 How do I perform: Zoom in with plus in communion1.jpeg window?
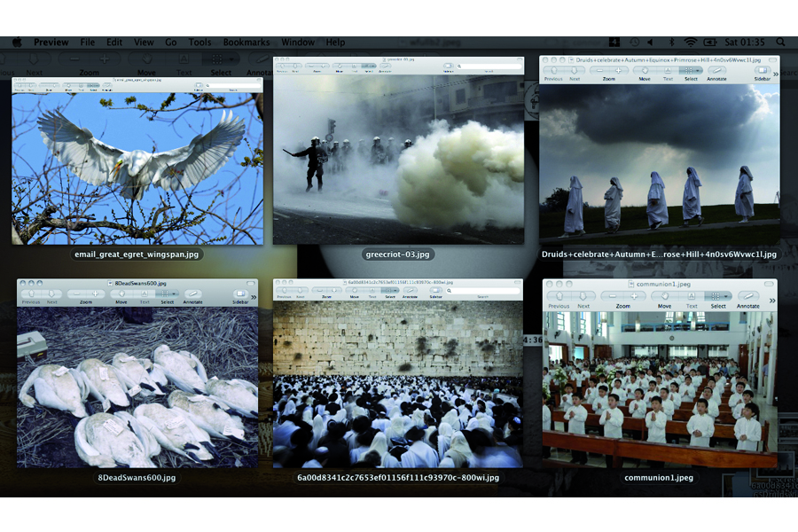[x=634, y=296]
